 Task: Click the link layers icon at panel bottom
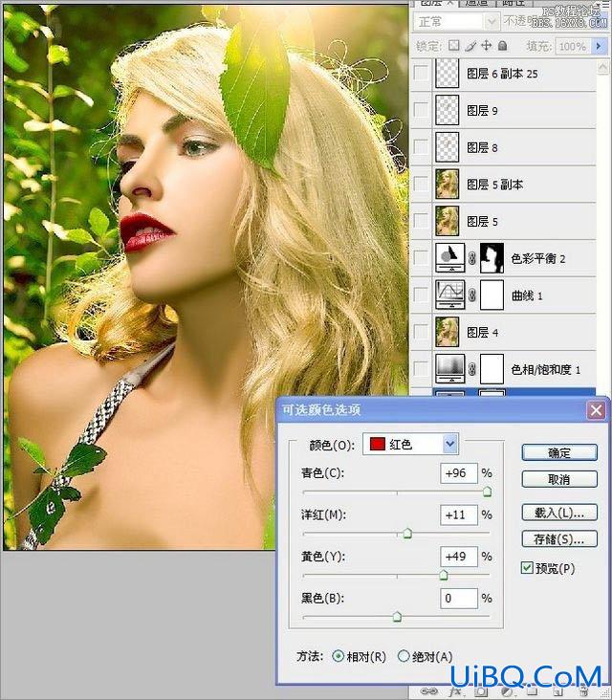[x=429, y=692]
